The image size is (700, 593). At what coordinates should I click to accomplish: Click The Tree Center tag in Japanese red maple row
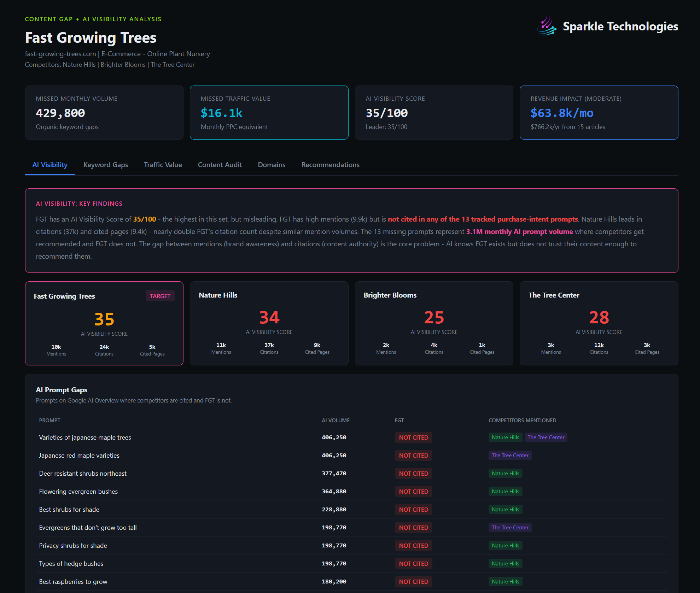510,456
